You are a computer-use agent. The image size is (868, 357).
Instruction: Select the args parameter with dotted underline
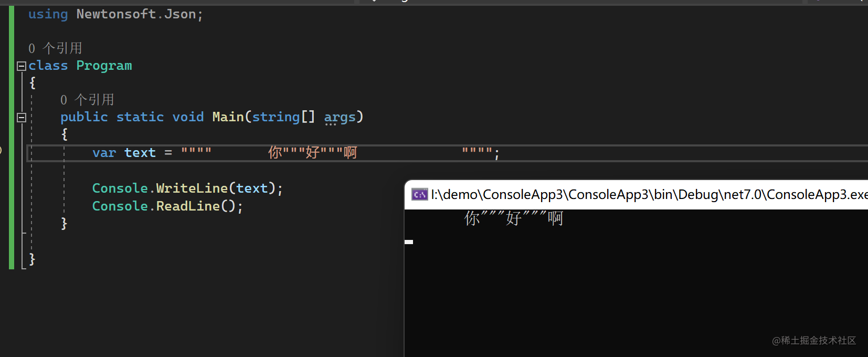pos(340,117)
